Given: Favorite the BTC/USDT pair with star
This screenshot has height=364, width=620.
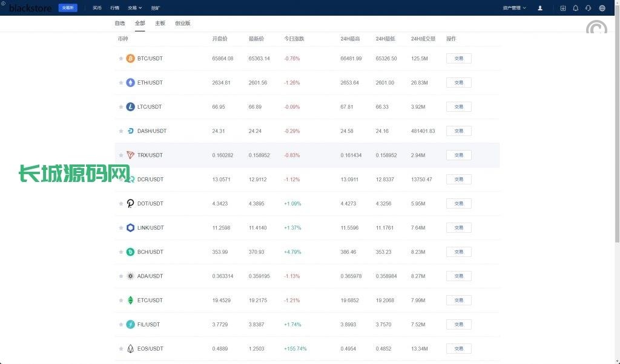Looking at the screenshot, I should click(121, 59).
